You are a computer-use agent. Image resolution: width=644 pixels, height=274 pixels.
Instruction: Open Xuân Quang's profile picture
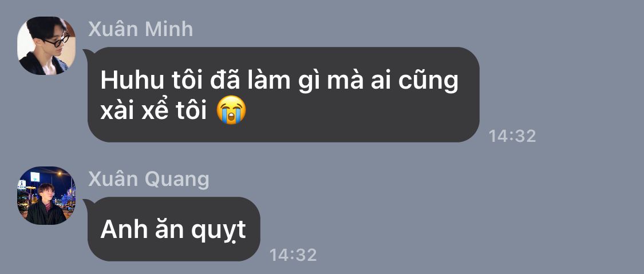[x=46, y=195]
